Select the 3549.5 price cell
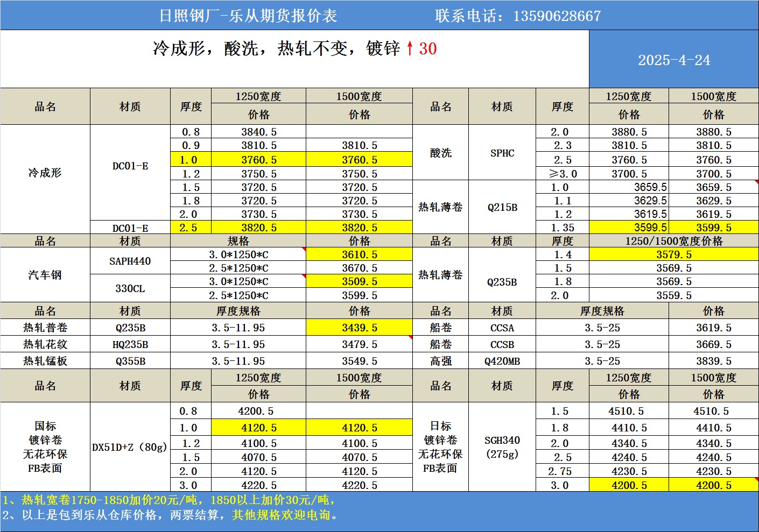This screenshot has width=759, height=532. (x=359, y=361)
